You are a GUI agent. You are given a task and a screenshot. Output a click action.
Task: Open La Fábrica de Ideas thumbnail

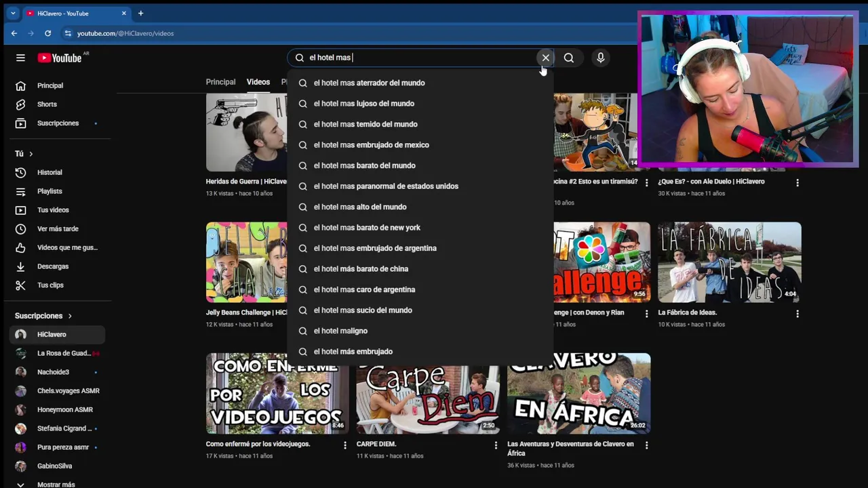click(x=730, y=262)
